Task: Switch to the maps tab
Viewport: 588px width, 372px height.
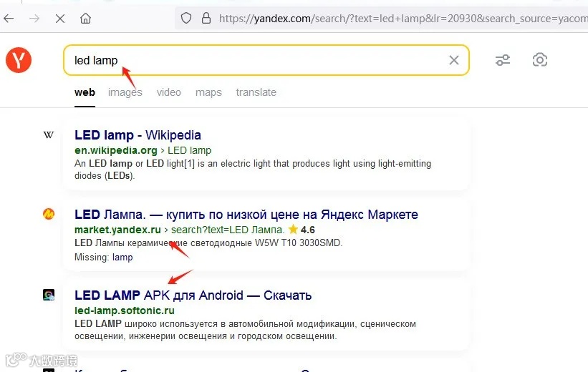Action: 208,92
